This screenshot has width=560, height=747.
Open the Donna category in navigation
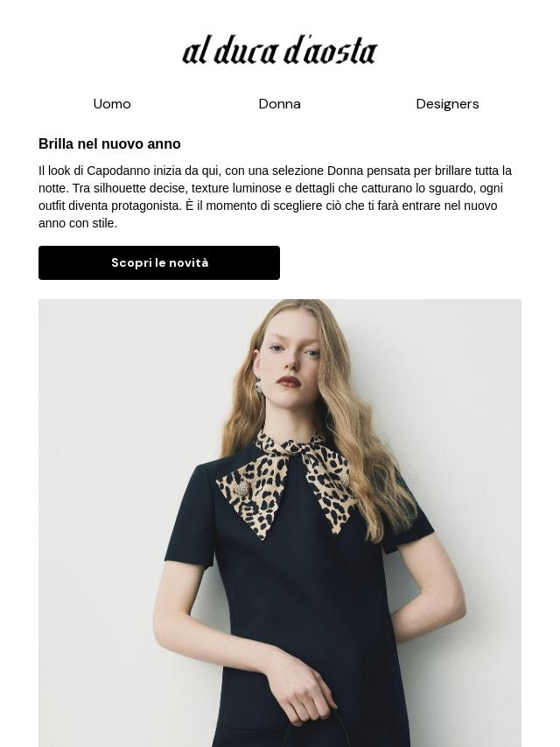[x=280, y=104]
